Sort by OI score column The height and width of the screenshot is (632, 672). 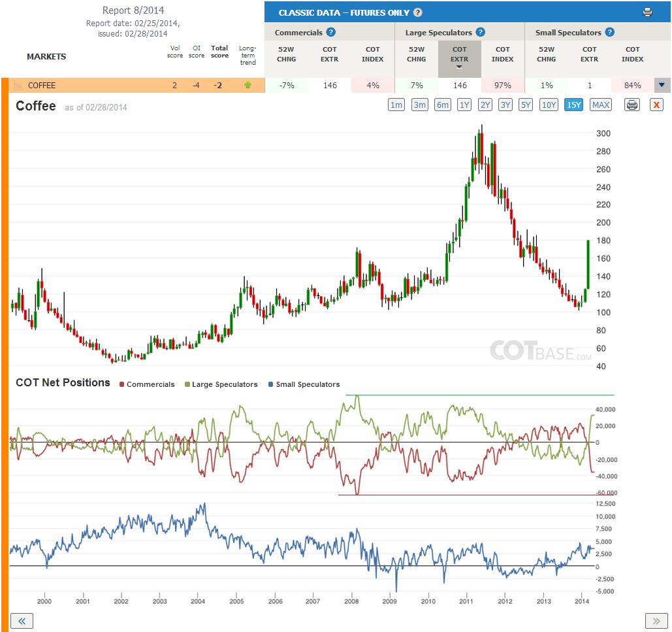tap(197, 52)
